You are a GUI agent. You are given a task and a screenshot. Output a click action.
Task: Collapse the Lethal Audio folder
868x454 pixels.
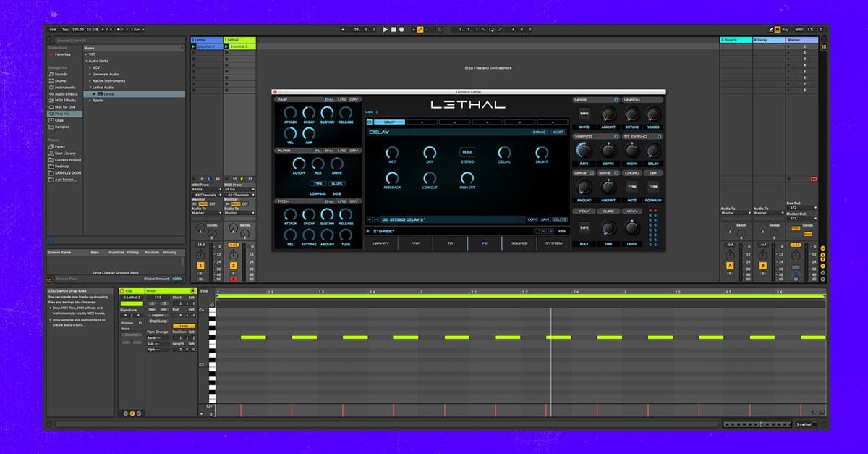(90, 87)
